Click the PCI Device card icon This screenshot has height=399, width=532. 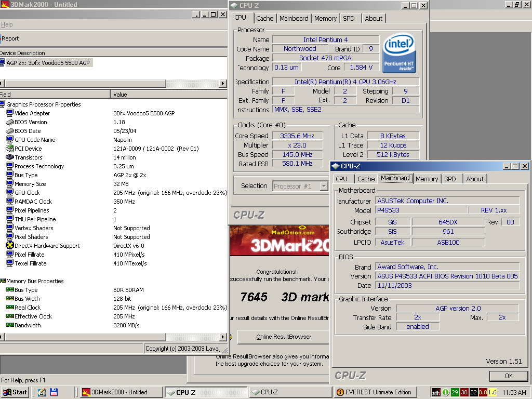10,148
